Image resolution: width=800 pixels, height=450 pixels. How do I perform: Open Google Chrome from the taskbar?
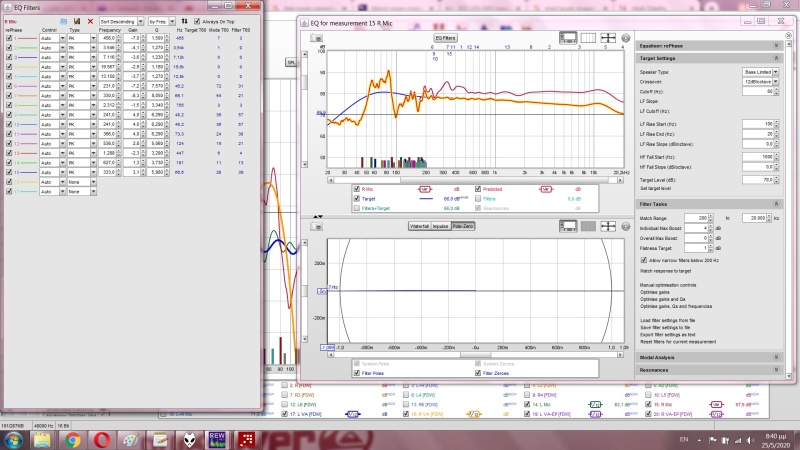pyautogui.click(x=72, y=440)
